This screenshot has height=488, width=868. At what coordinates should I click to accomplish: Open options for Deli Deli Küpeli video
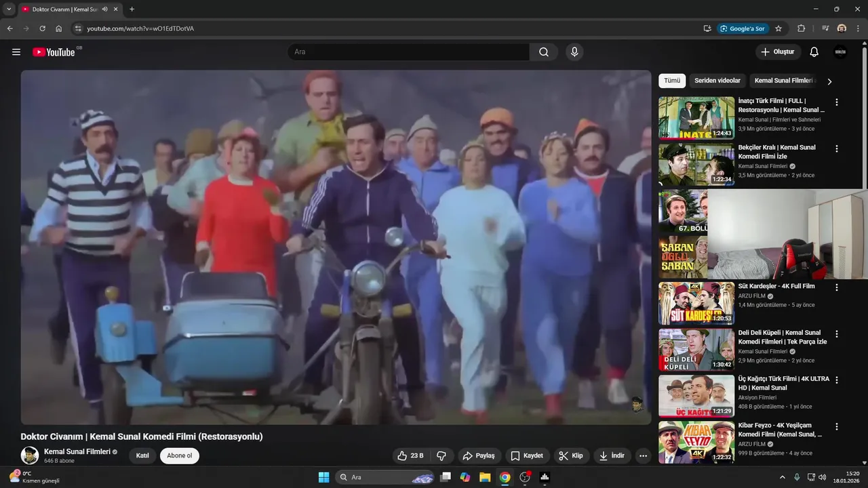(x=837, y=334)
